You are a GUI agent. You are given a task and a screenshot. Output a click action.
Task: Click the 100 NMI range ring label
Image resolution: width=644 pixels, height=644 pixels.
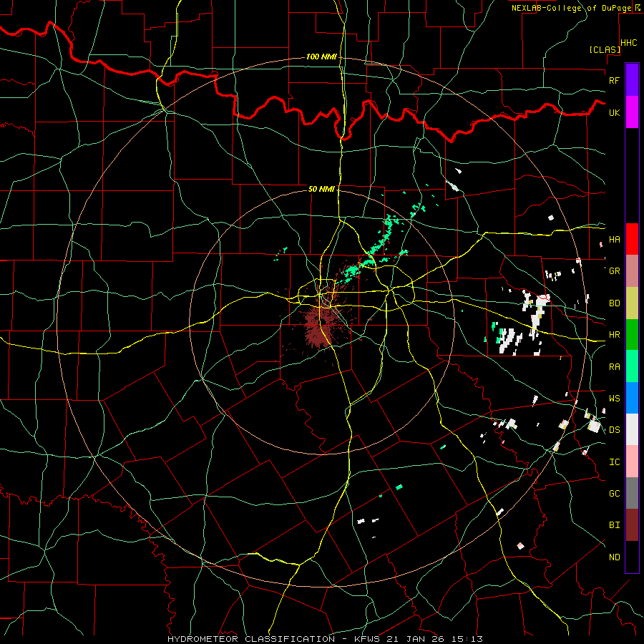321,57
